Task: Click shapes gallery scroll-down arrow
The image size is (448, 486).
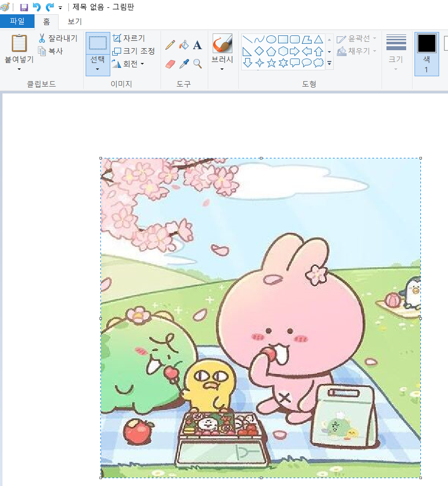Action: tap(329, 52)
